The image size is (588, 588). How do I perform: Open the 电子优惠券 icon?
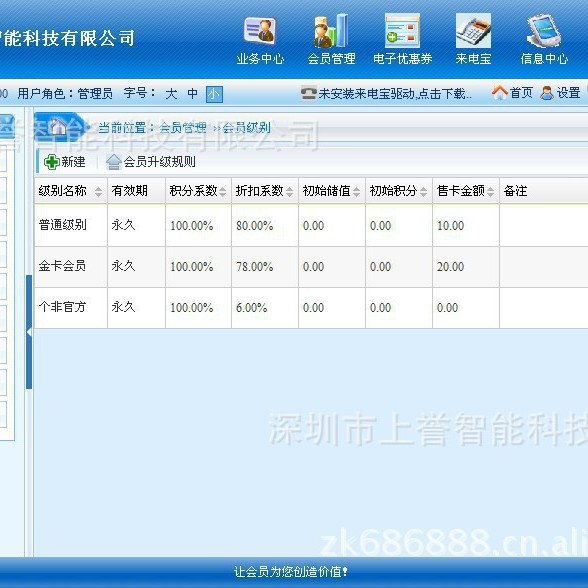pos(402,31)
